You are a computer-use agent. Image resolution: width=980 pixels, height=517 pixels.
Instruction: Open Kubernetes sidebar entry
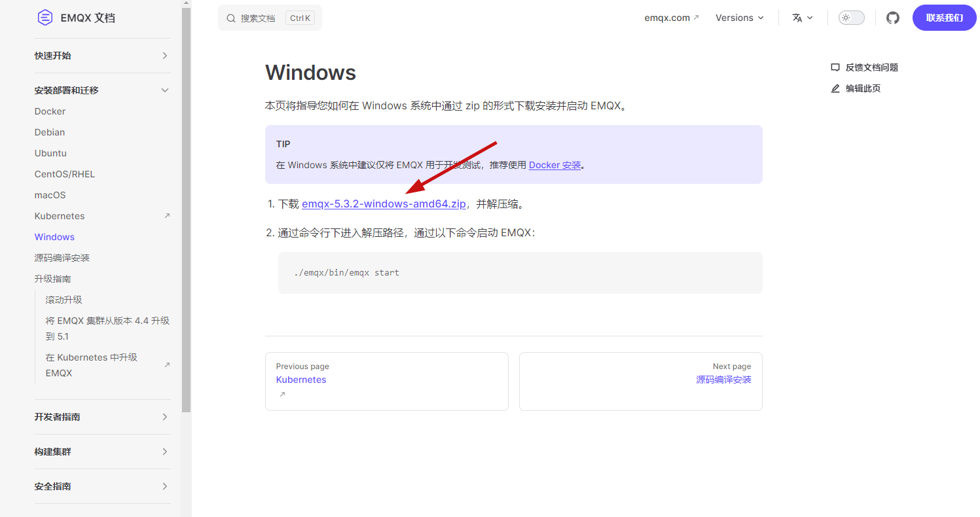click(x=60, y=216)
